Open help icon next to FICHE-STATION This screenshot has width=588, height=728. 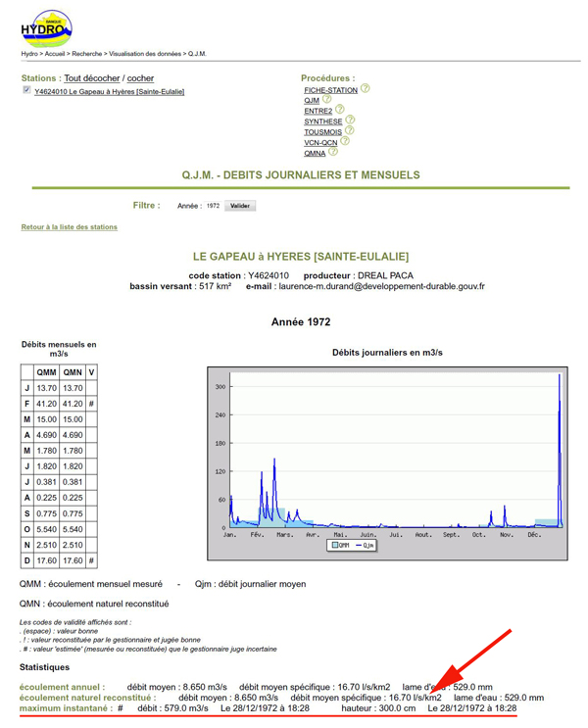[366, 88]
